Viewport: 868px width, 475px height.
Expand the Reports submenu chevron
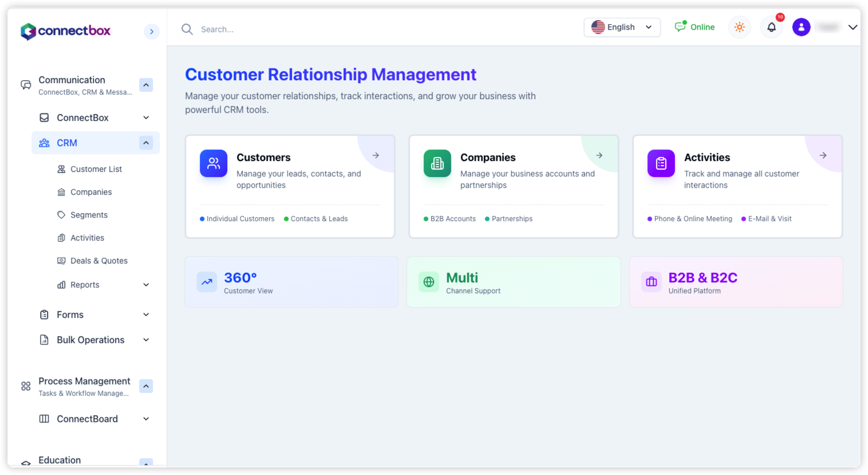pos(146,285)
